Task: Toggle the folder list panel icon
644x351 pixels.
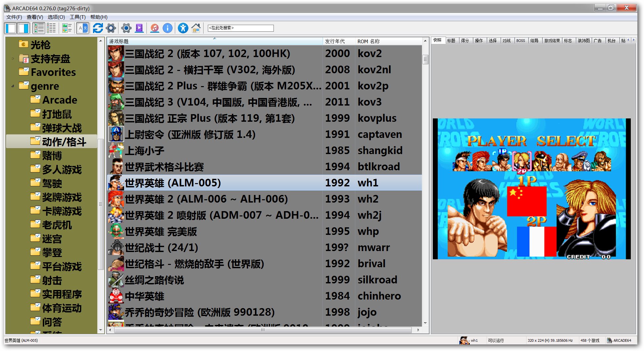Action: pos(11,28)
